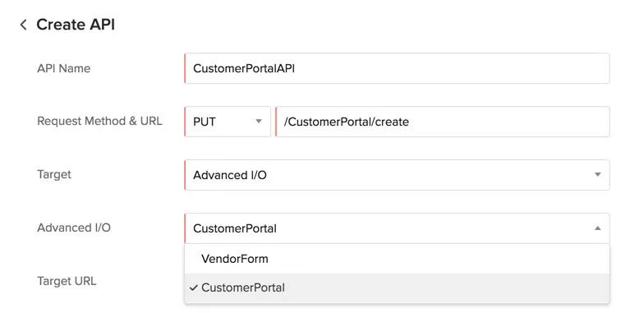Click the Target field's dropdown arrow
The height and width of the screenshot is (313, 644).
(x=598, y=174)
